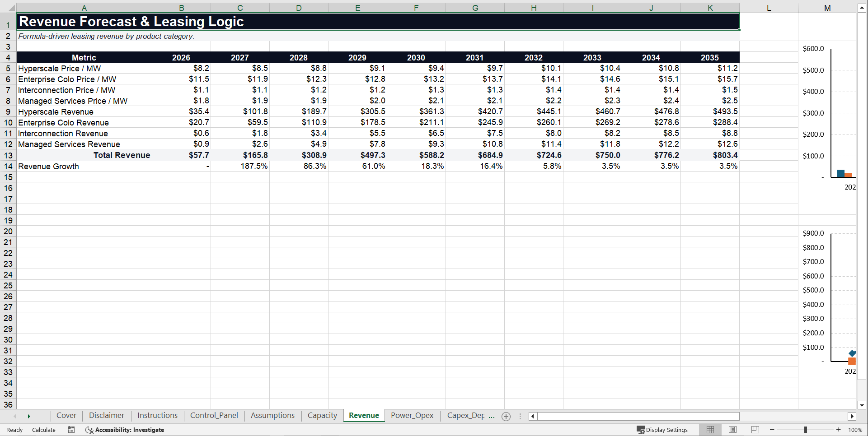Viewport: 868px width, 436px height.
Task: Open the Capex_Dep sheet tab
Action: click(x=465, y=416)
